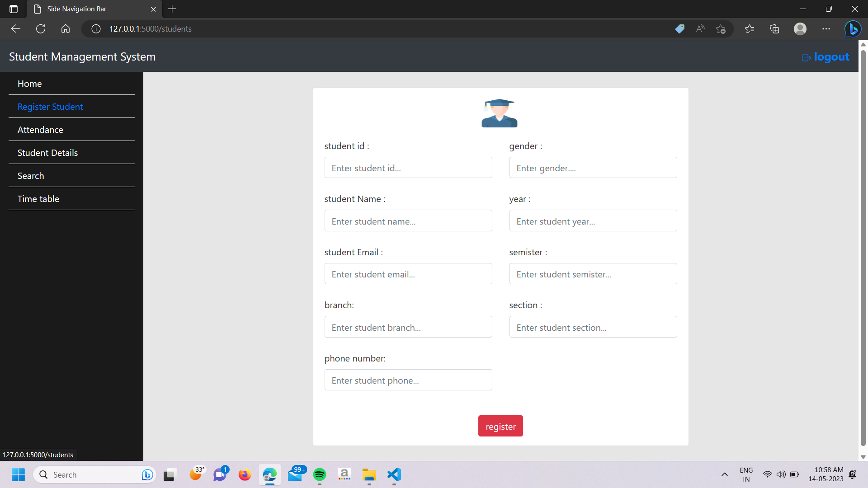Open Time table from the navigation panel

pos(38,199)
